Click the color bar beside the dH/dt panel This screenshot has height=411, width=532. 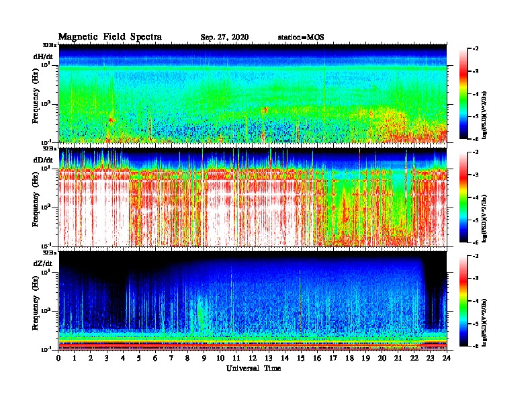(x=463, y=93)
